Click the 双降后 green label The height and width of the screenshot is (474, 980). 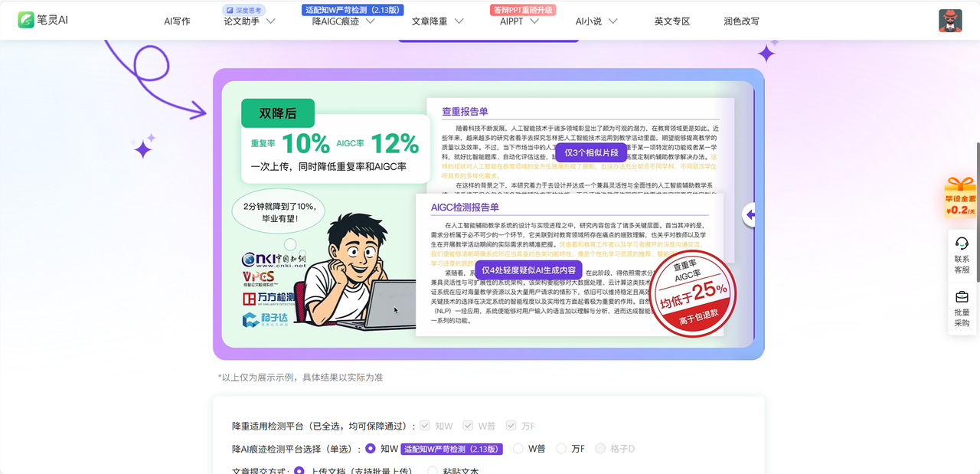[x=278, y=113]
